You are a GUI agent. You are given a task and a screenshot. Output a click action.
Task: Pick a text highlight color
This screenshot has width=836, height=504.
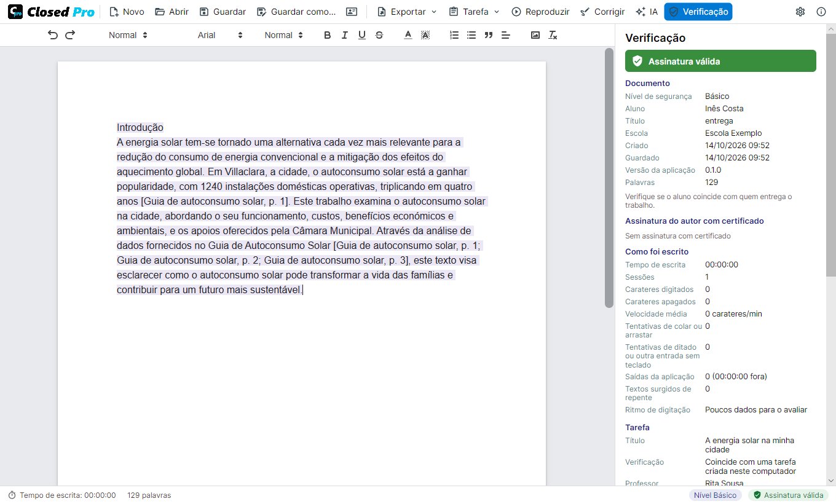click(x=425, y=35)
